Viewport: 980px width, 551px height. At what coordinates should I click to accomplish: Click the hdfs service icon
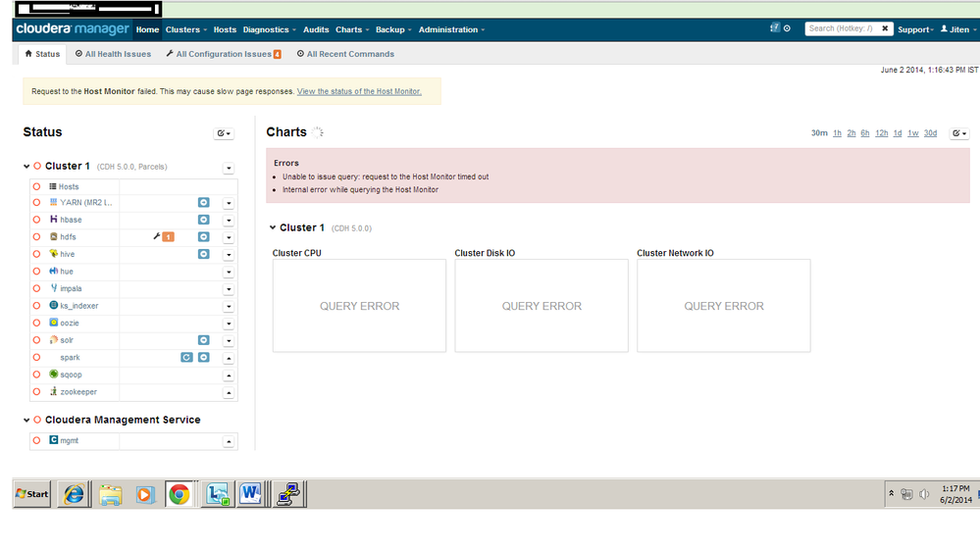[x=54, y=236]
